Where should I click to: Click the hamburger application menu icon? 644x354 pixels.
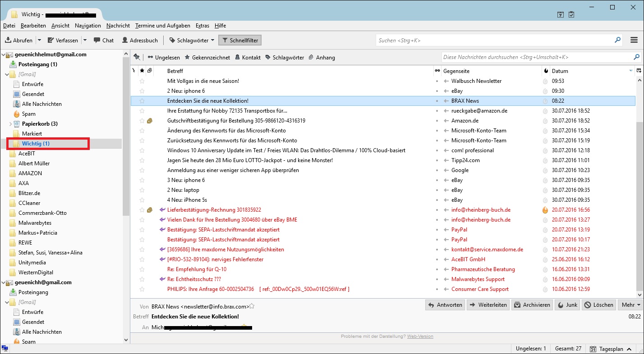pyautogui.click(x=634, y=40)
